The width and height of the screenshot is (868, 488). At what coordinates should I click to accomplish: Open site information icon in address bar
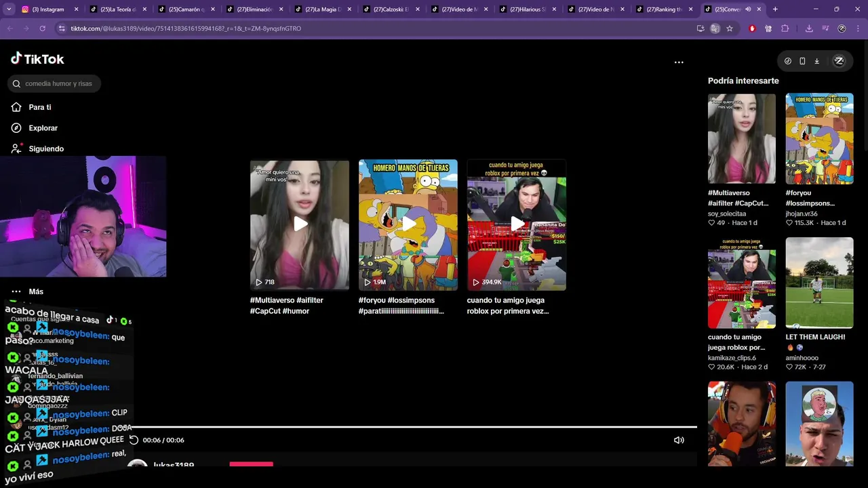[62, 28]
